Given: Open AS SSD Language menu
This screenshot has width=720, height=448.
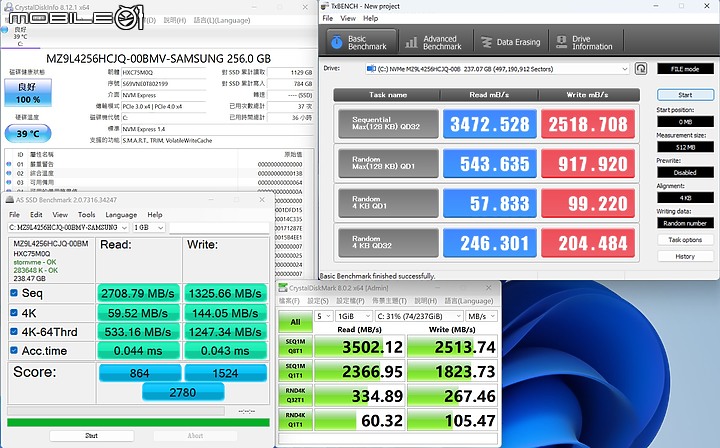Looking at the screenshot, I should (x=121, y=214).
